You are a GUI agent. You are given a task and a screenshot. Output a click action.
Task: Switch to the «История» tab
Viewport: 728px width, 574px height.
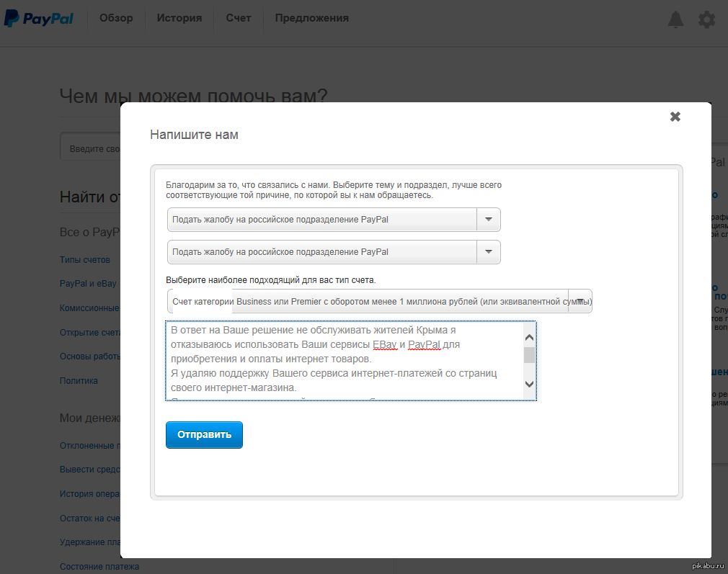click(179, 18)
